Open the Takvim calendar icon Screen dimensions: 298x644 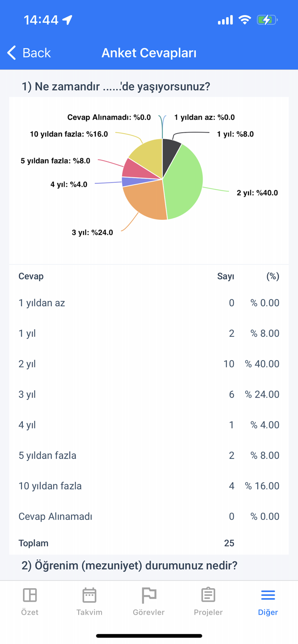pyautogui.click(x=89, y=595)
